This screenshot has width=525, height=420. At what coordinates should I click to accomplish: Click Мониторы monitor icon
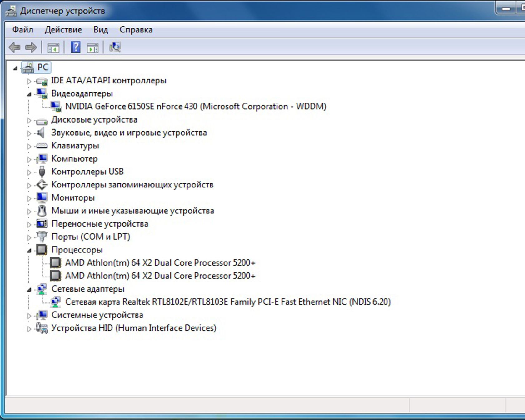tap(42, 197)
